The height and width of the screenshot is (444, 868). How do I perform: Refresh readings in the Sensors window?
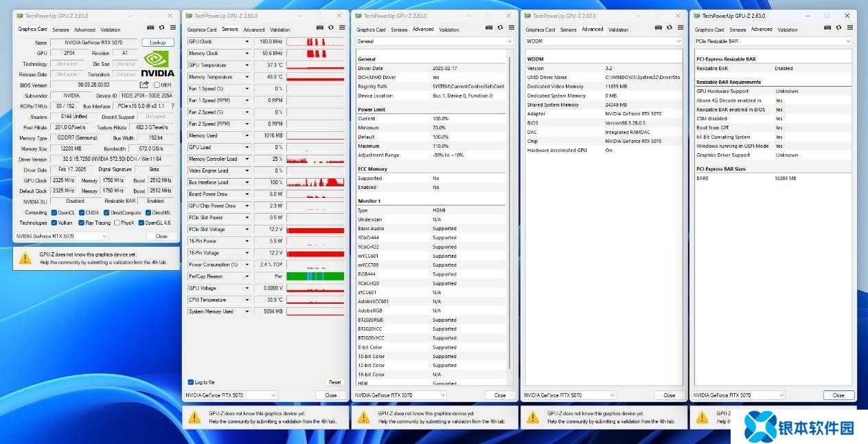331,27
